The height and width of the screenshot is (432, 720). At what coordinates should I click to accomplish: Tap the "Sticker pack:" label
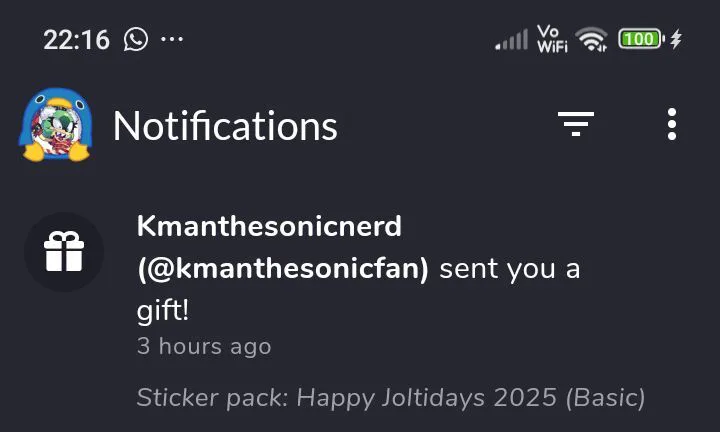[212, 398]
